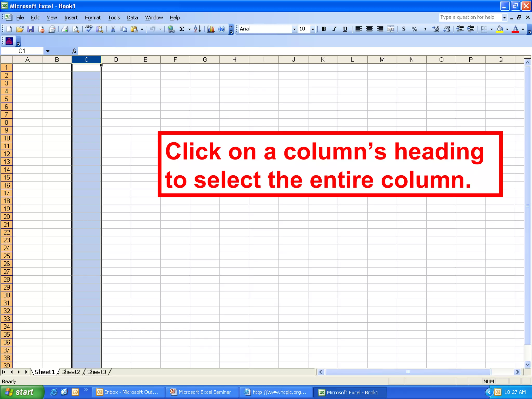Switch to Microsoft Excel Seminar taskbar button
532x399 pixels.
coord(202,392)
